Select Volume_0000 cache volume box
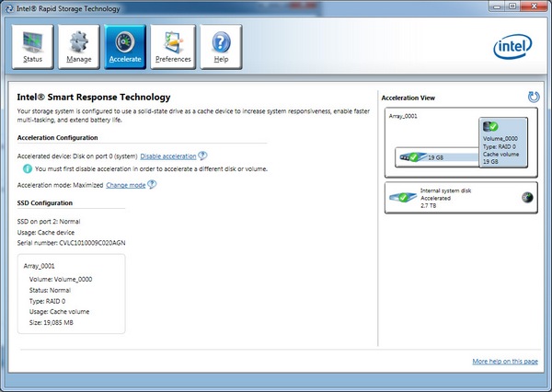 pos(503,143)
